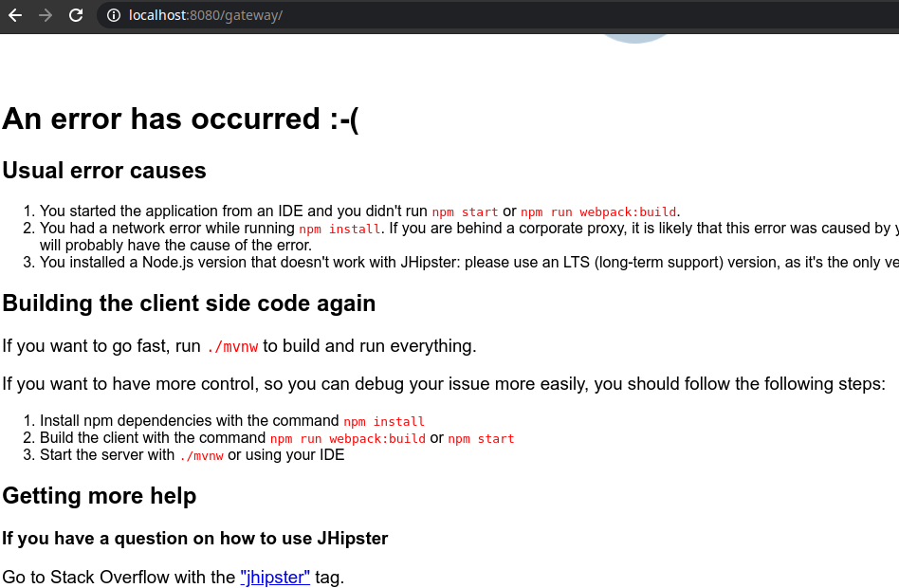Click 'npm start' code in first error cause
Viewport: 899px width, 588px height.
pyautogui.click(x=465, y=212)
